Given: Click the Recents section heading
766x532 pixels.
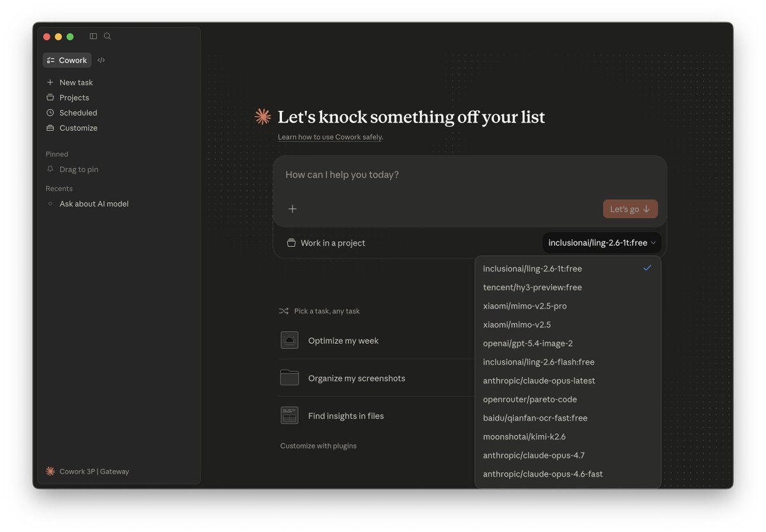Looking at the screenshot, I should tap(59, 189).
